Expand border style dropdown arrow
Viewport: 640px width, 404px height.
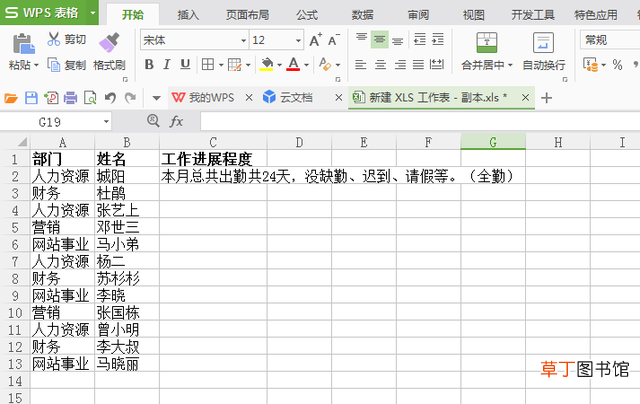pyautogui.click(x=221, y=65)
